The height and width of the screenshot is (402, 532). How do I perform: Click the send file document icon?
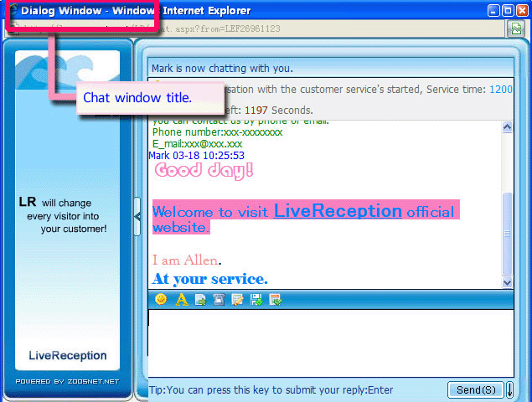click(x=200, y=300)
